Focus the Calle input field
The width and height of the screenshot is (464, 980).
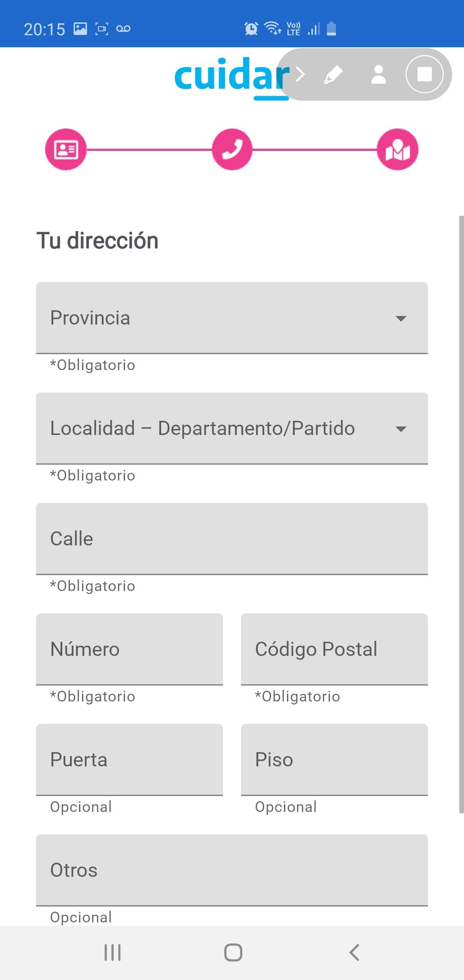[x=232, y=539]
